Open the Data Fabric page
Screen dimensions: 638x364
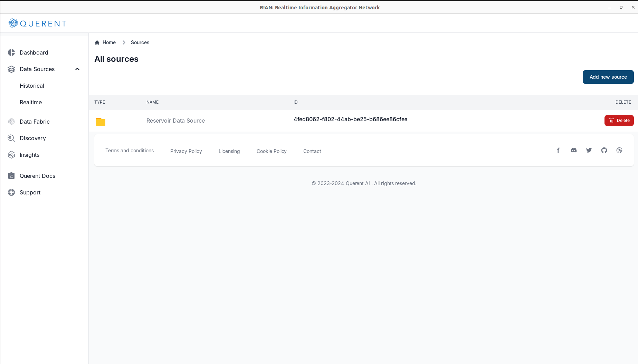[x=35, y=122]
